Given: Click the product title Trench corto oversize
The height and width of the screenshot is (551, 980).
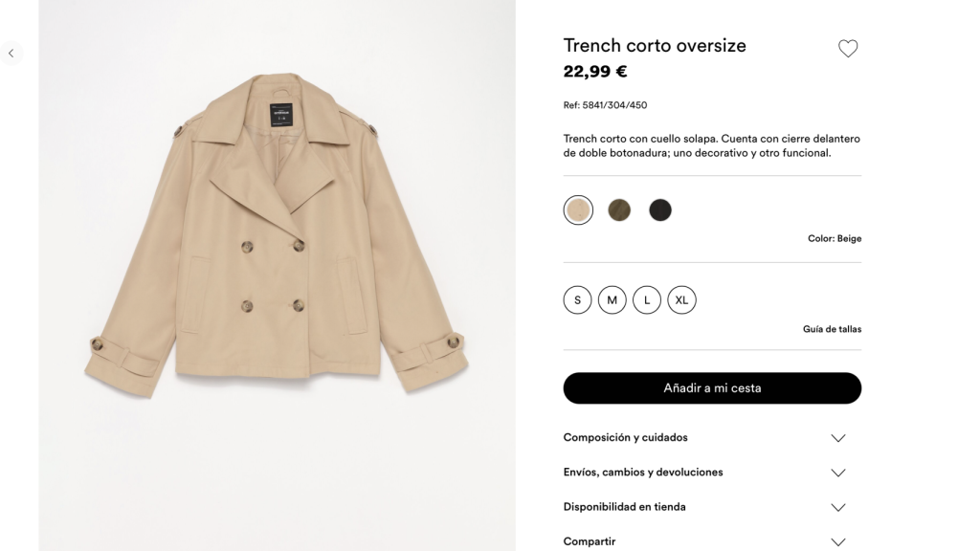Looking at the screenshot, I should [x=655, y=45].
